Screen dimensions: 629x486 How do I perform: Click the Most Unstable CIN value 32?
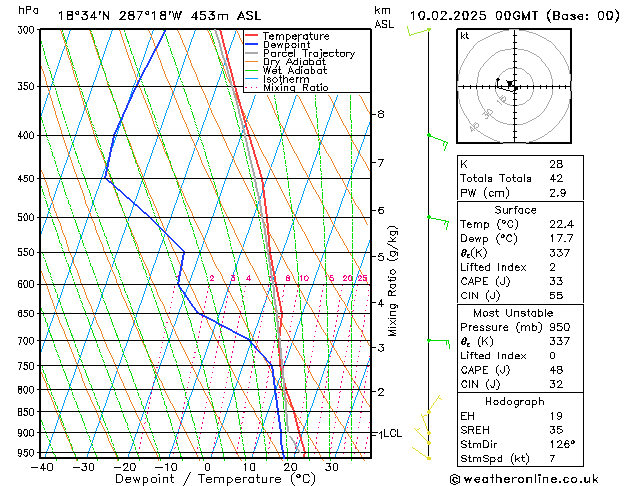[x=556, y=384]
